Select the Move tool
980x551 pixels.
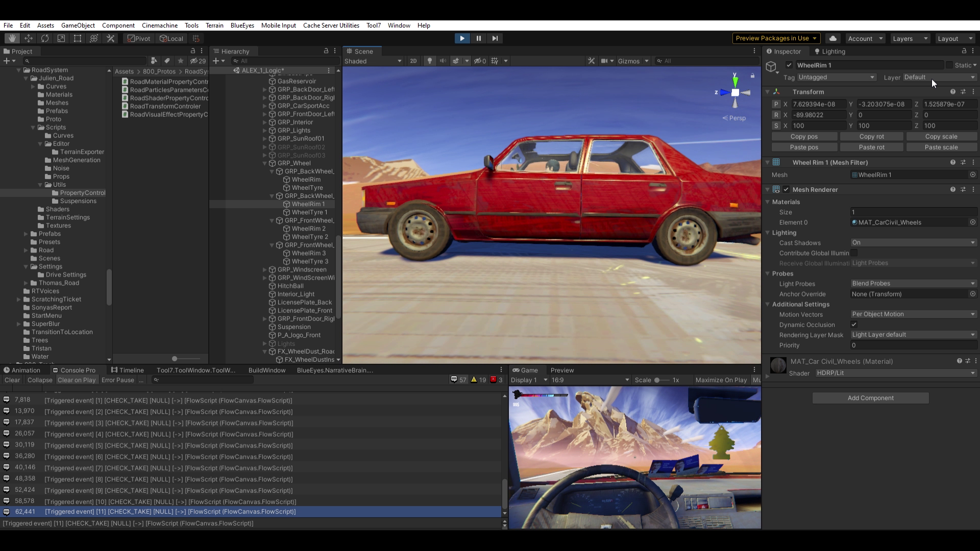[x=29, y=38]
